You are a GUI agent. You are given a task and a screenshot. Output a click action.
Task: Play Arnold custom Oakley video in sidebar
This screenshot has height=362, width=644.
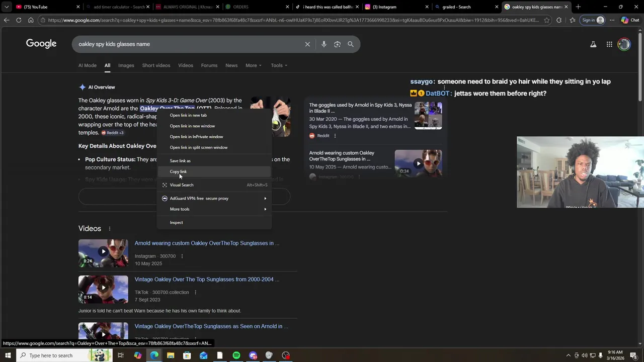click(x=418, y=163)
